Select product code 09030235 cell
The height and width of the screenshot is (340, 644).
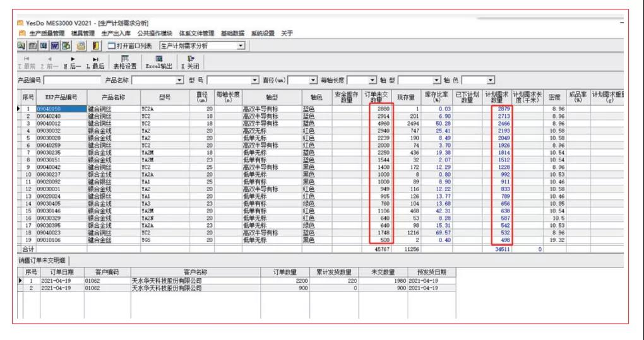(x=62, y=153)
